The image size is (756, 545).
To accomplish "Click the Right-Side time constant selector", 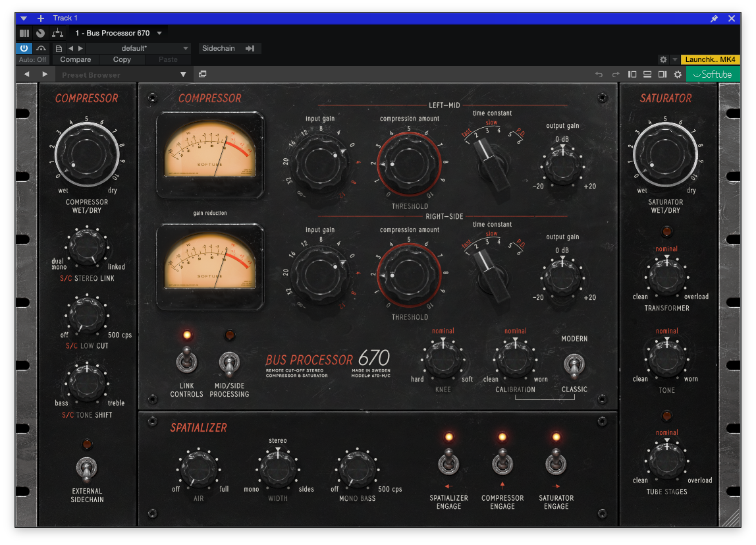I will coord(492,275).
